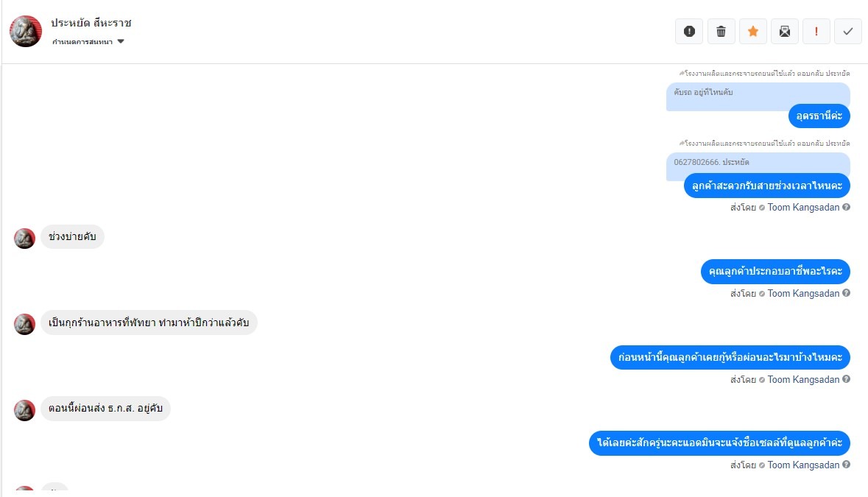Open the quoted reply with phone 0627802666
The image size is (868, 497).
[758, 163]
